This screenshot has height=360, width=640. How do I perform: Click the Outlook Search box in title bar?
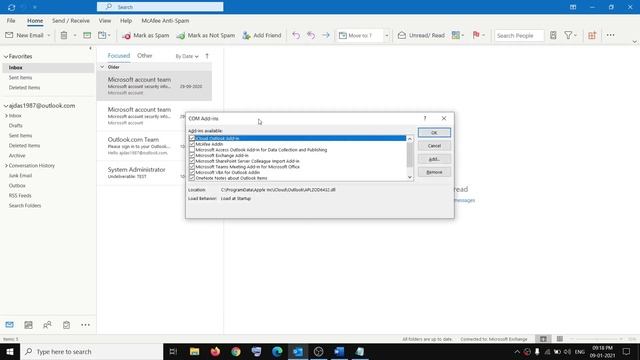click(x=160, y=7)
